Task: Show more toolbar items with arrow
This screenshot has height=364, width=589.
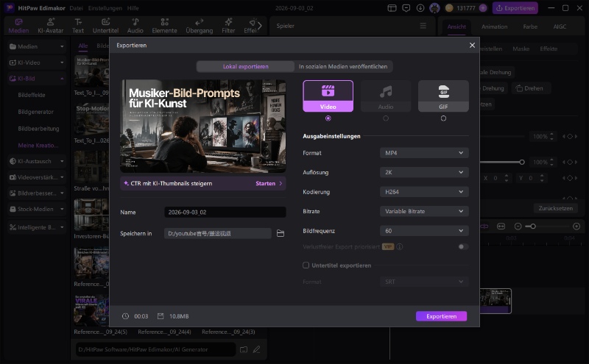Action: tap(260, 26)
